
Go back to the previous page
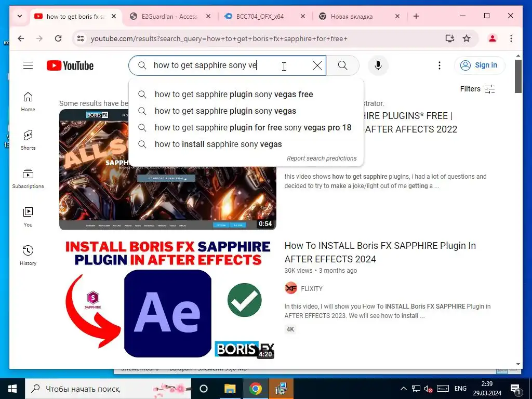click(x=21, y=38)
